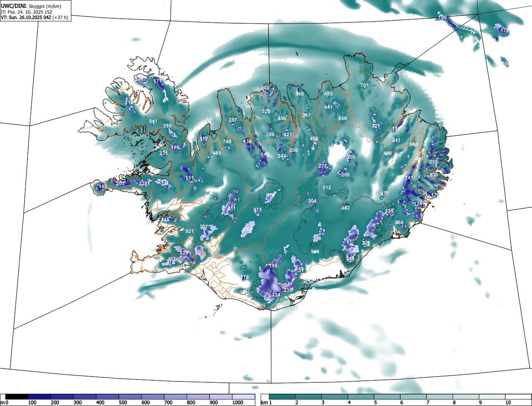Viewport: 532px width, 406px height.
Task: Click the map value 641
Action: 153,121
